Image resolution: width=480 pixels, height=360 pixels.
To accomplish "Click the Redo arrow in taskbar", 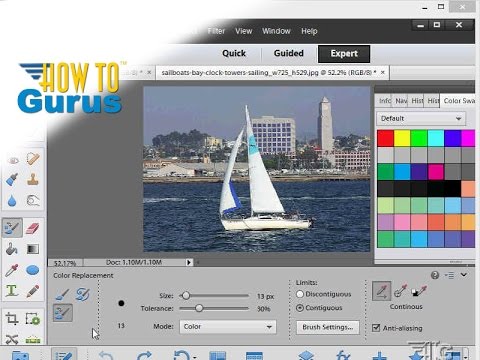I will pos(145,355).
